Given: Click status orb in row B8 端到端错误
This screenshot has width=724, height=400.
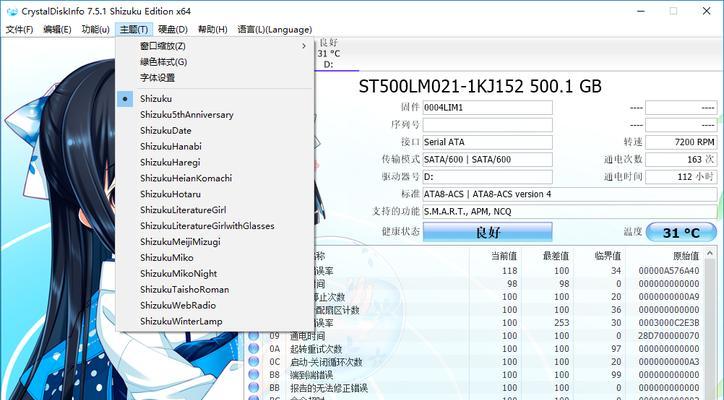Looking at the screenshot, I should point(253,375).
